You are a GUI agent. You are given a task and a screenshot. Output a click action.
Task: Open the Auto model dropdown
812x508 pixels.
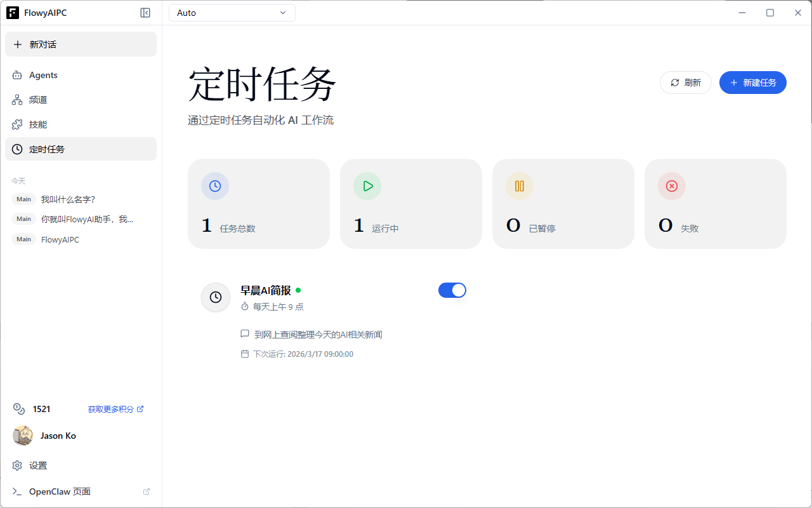click(232, 12)
